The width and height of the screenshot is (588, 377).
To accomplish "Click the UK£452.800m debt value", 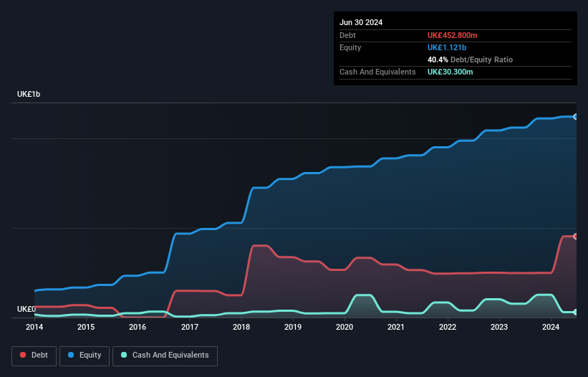I will 452,35.
